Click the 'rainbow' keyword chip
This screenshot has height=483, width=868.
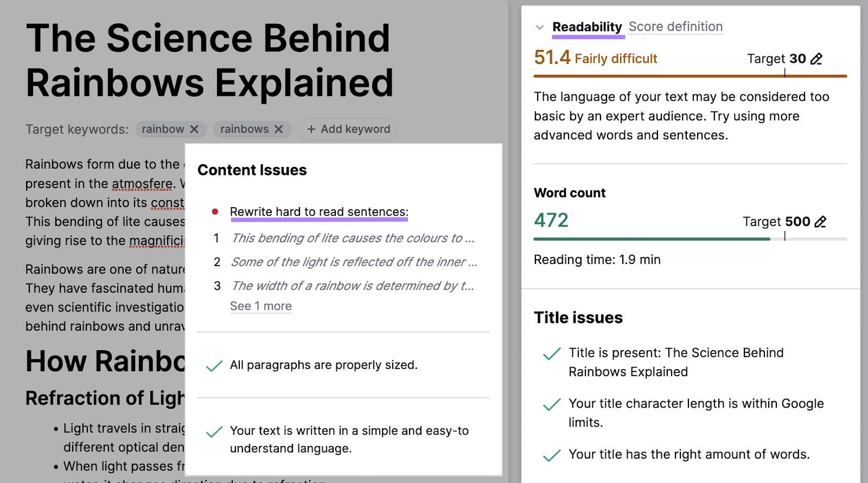170,129
